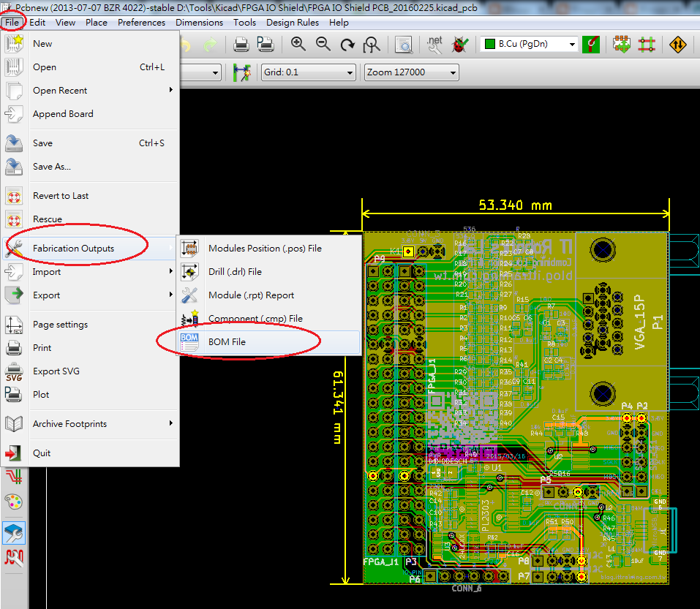Click the BOM icon in submenu
The image size is (700, 609).
[189, 342]
